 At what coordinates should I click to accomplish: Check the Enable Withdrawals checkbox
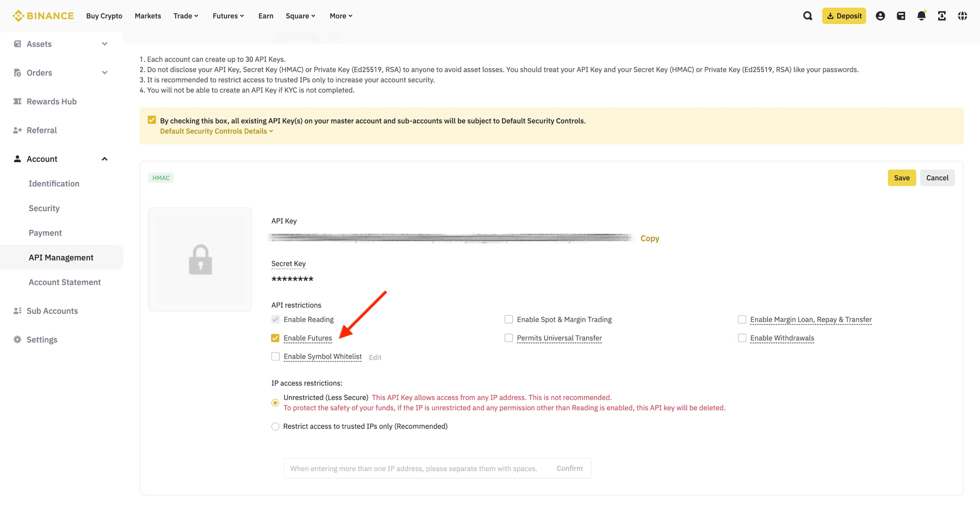(x=742, y=338)
